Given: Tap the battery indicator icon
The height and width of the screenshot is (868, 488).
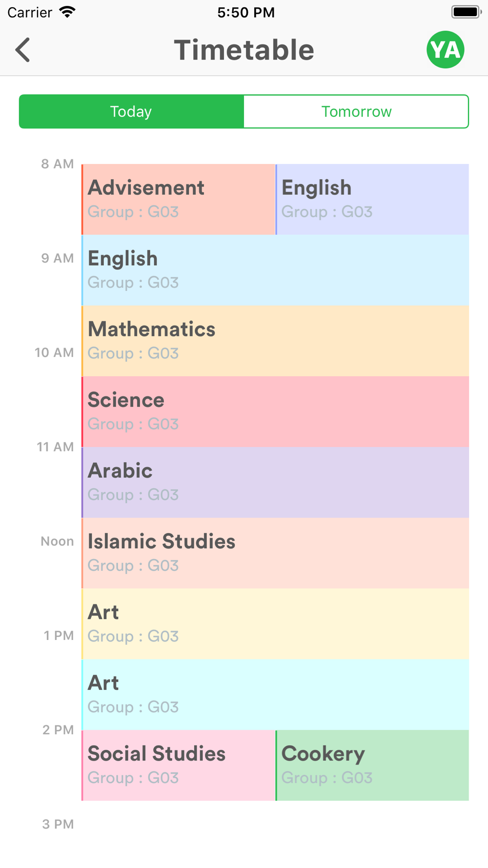Looking at the screenshot, I should point(466,12).
